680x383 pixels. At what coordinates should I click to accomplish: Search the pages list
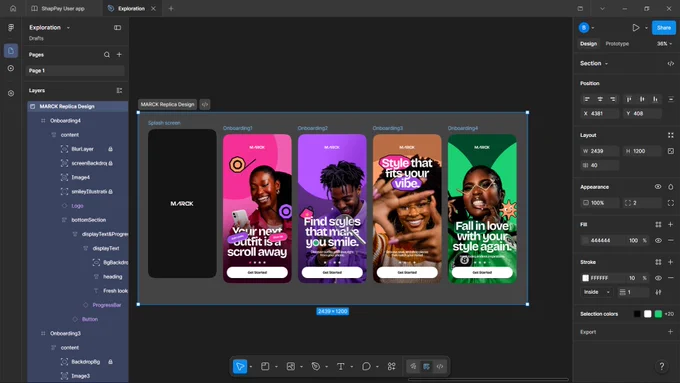(107, 55)
